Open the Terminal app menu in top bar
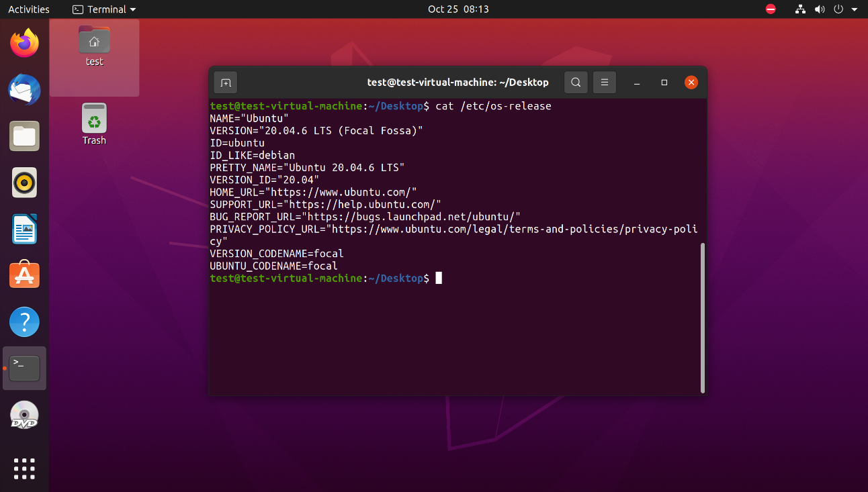 (104, 9)
